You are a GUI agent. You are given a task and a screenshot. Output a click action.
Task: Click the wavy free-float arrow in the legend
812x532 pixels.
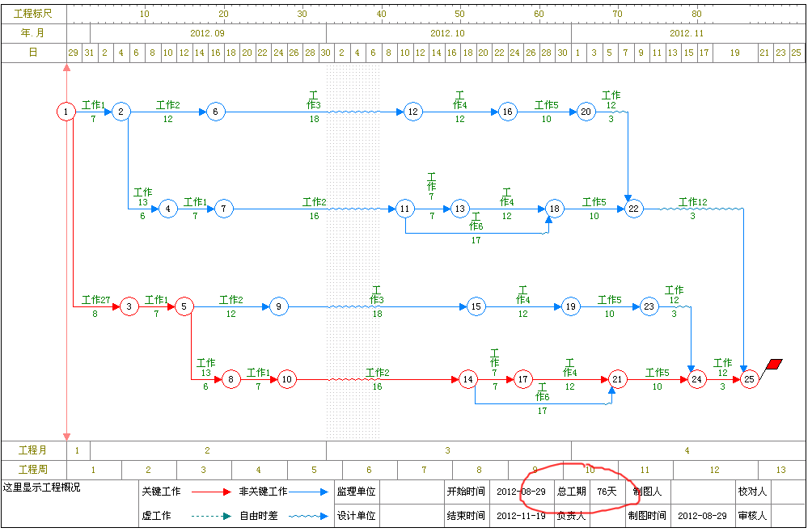pyautogui.click(x=308, y=516)
